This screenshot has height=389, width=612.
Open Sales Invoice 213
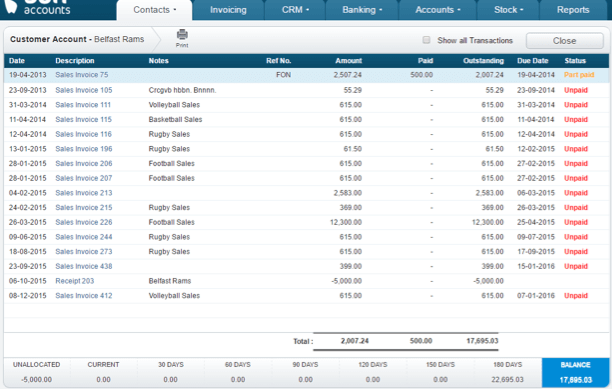point(84,193)
